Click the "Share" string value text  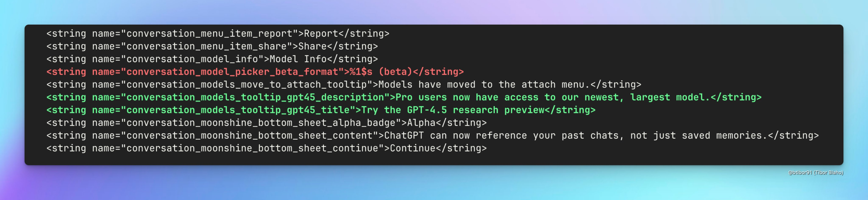click(x=312, y=46)
